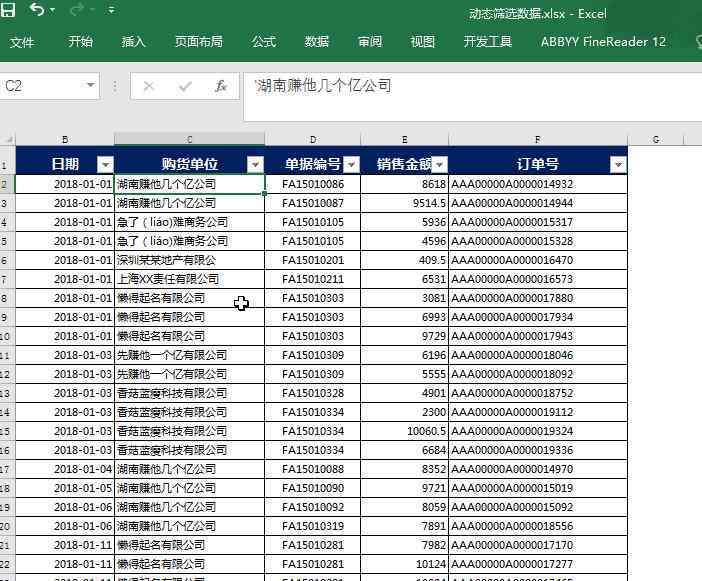Click the Save icon in quick access toolbar
The height and width of the screenshot is (581, 702).
coord(8,11)
